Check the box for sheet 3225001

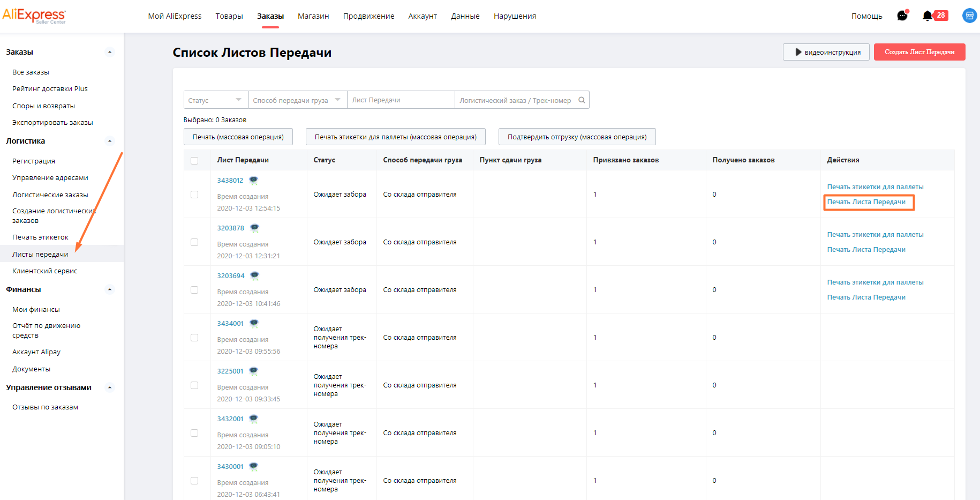tap(194, 385)
